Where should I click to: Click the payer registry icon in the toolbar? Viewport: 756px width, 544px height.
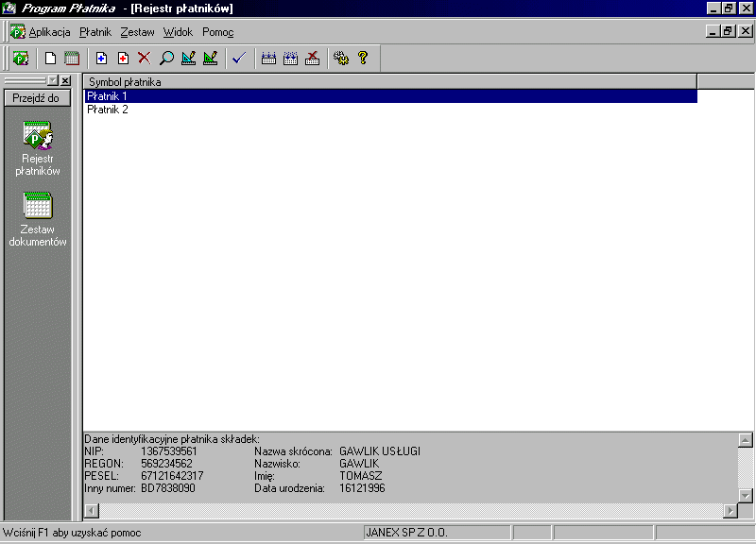pyautogui.click(x=20, y=59)
